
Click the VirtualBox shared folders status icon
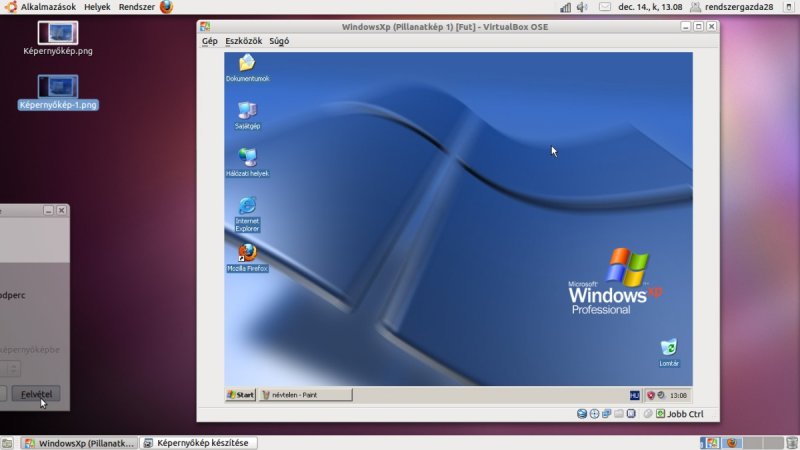pos(618,414)
